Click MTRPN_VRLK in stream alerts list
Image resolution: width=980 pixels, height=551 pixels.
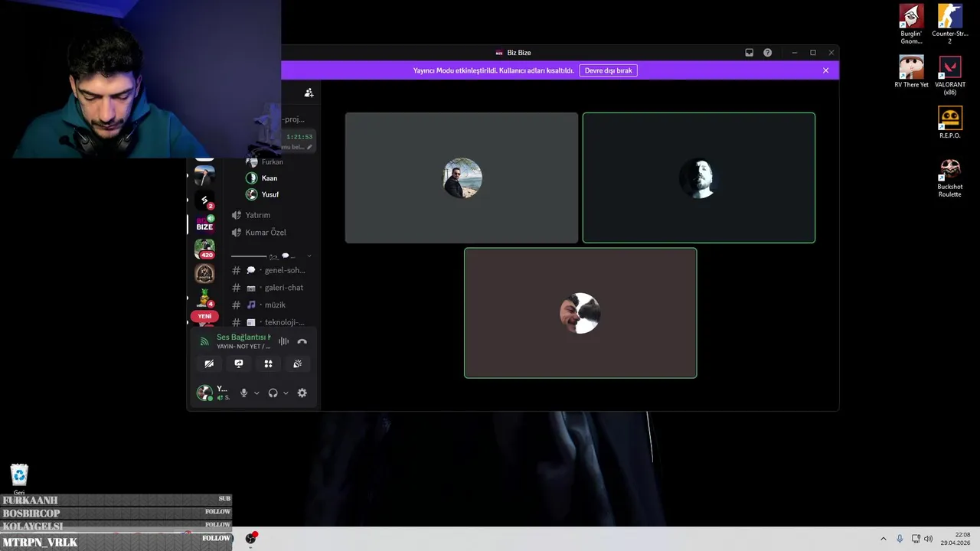[40, 542]
